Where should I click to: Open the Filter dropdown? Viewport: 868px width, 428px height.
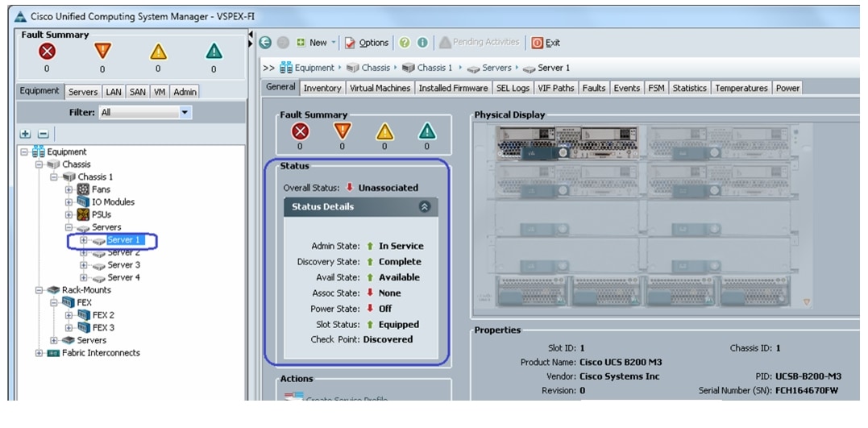point(185,113)
